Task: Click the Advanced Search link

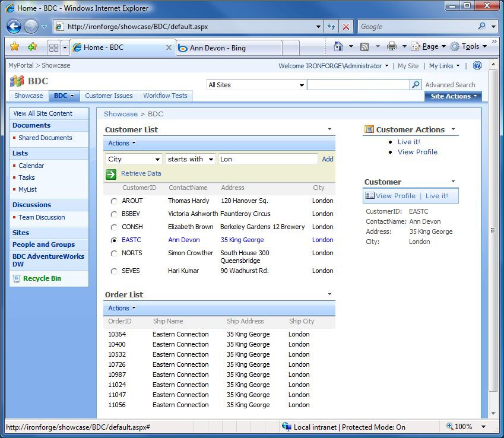Action: tap(449, 84)
